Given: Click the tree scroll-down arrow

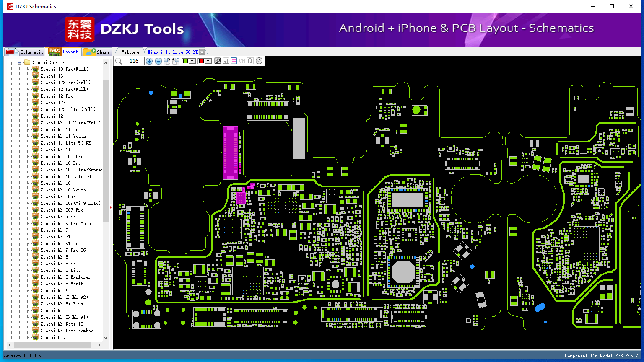Looking at the screenshot, I should pos(106,338).
